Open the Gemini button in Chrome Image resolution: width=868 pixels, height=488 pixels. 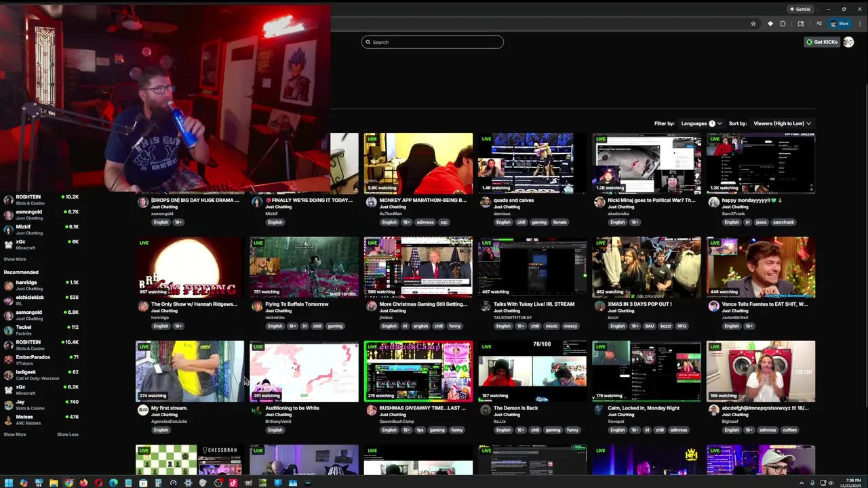click(x=800, y=9)
